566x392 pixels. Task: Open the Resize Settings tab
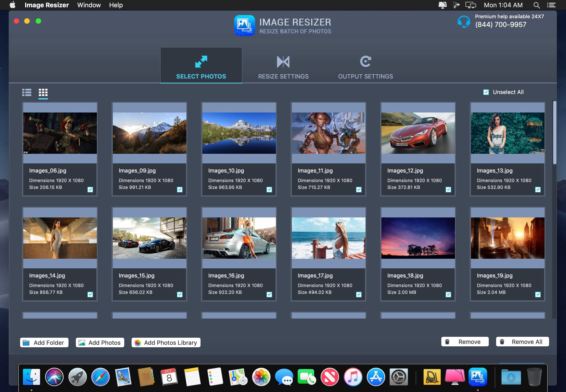click(x=283, y=65)
